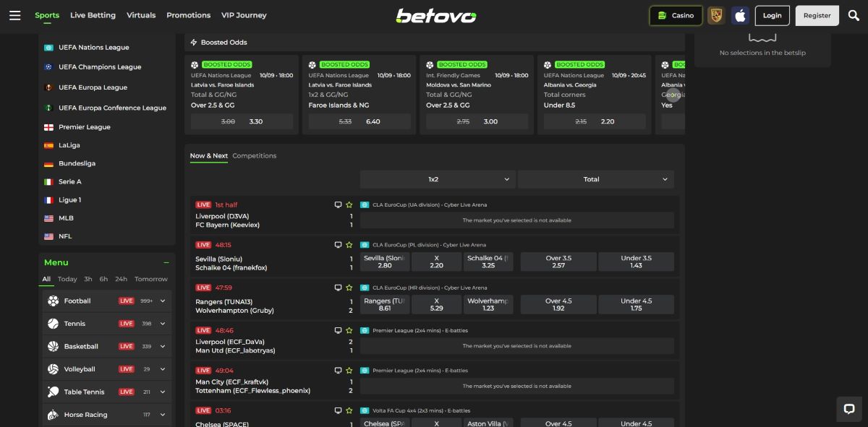868x427 pixels.
Task: Expand the Horse Racing chevron in Menu
Action: point(163,415)
